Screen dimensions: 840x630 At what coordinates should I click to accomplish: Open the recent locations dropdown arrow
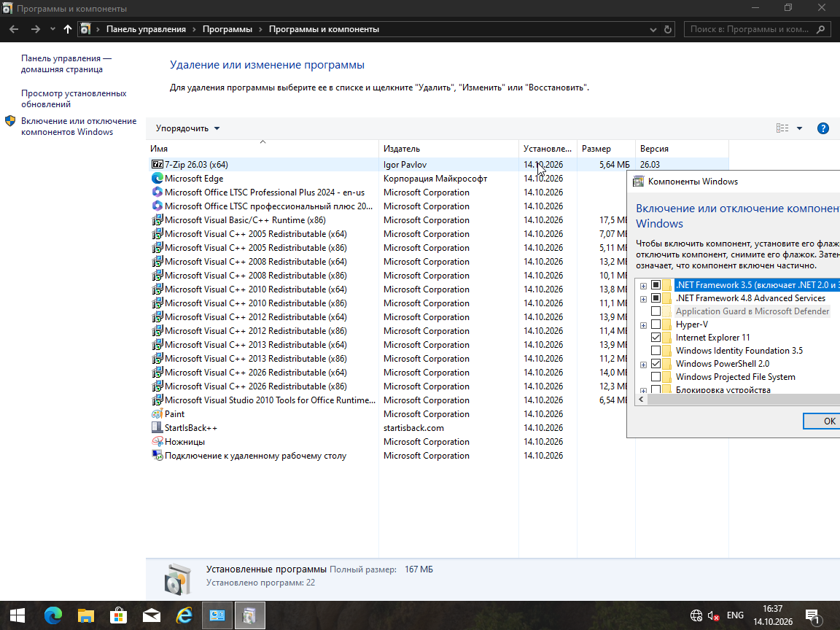click(52, 29)
